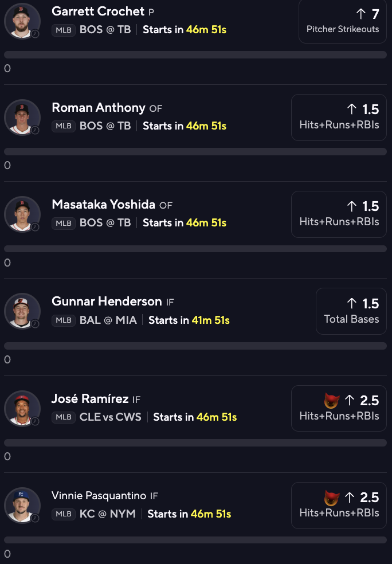Screen dimensions: 392x564
Task: Click the KC @ NYM matchup text
Action: (108, 514)
